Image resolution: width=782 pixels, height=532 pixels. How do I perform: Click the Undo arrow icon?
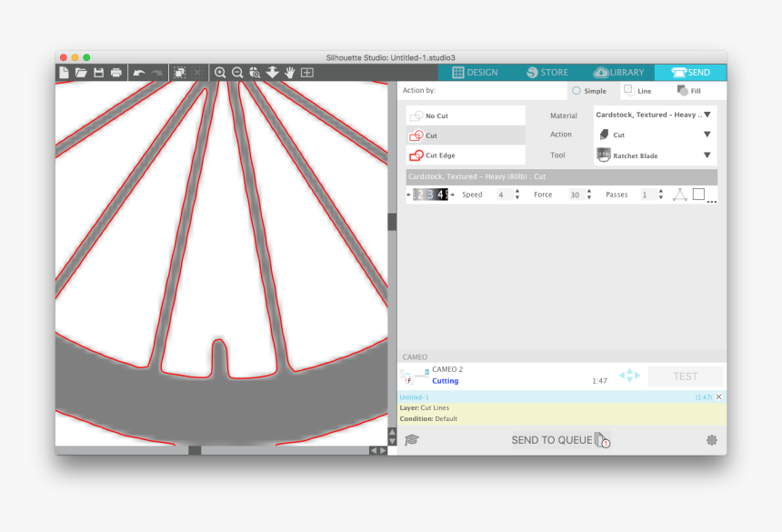pyautogui.click(x=138, y=73)
